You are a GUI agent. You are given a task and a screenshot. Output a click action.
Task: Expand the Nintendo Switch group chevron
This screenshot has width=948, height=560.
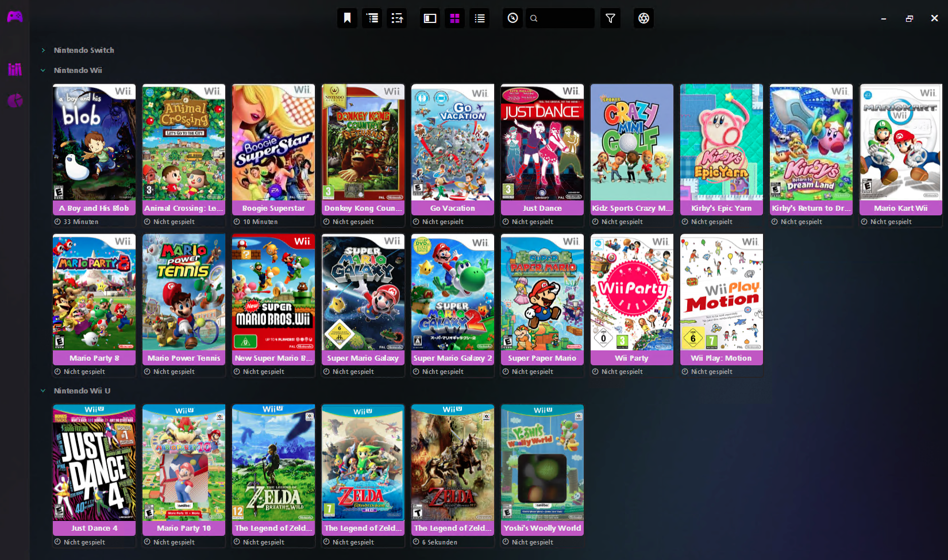[x=43, y=51]
